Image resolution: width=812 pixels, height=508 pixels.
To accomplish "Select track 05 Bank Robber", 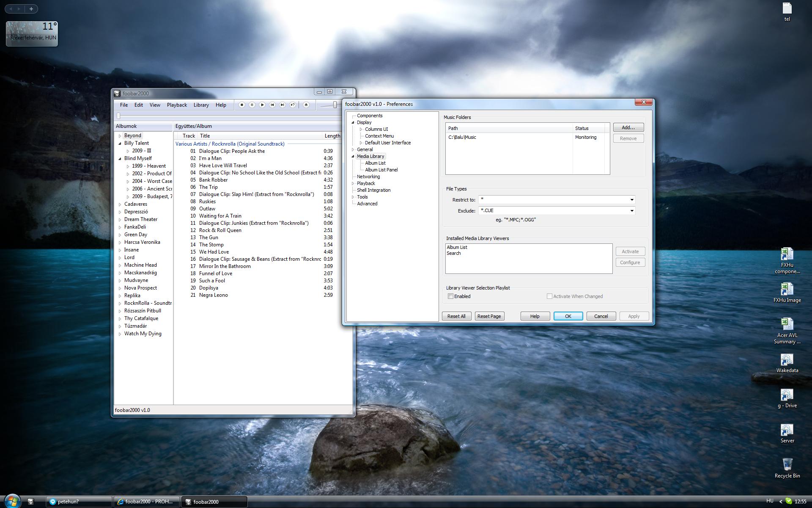I will point(213,180).
